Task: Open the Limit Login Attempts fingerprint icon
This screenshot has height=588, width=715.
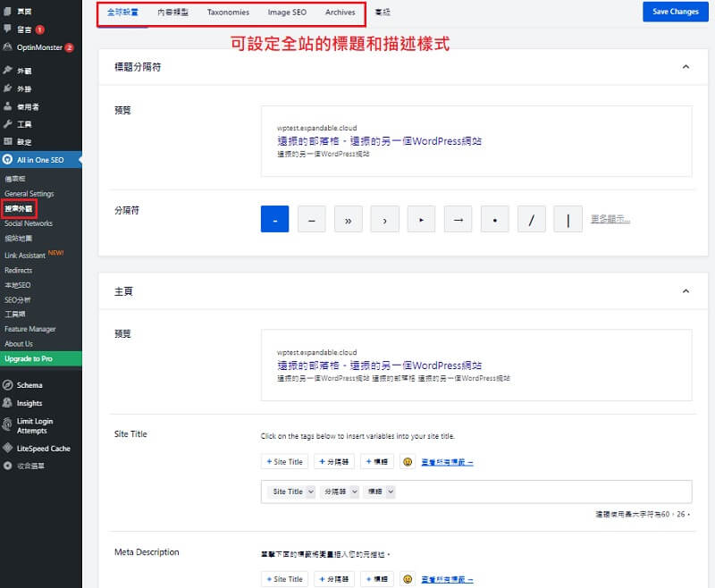Action: [7, 424]
